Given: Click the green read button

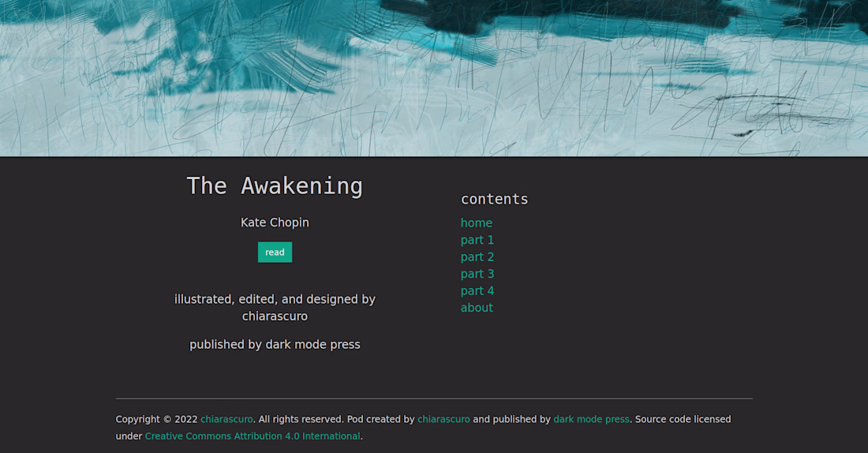Looking at the screenshot, I should (x=275, y=253).
